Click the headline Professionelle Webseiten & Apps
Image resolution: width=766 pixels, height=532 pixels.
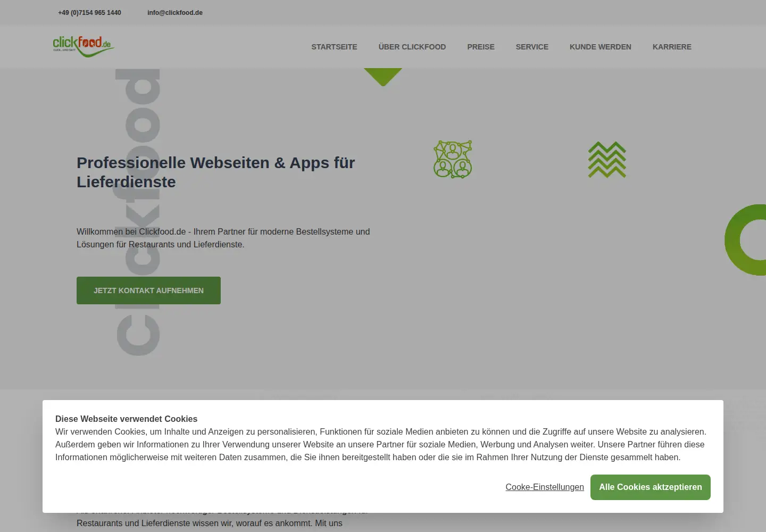215,172
